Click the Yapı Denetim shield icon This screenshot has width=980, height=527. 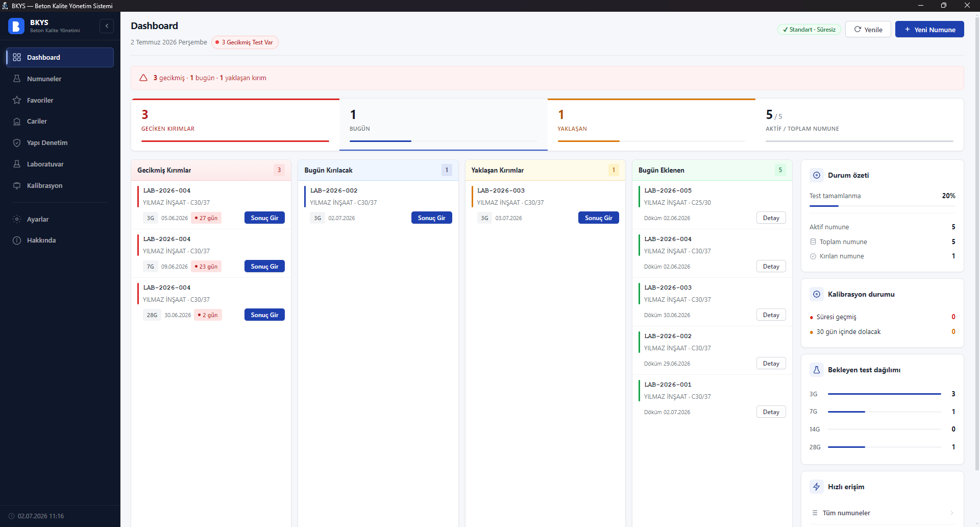click(17, 143)
